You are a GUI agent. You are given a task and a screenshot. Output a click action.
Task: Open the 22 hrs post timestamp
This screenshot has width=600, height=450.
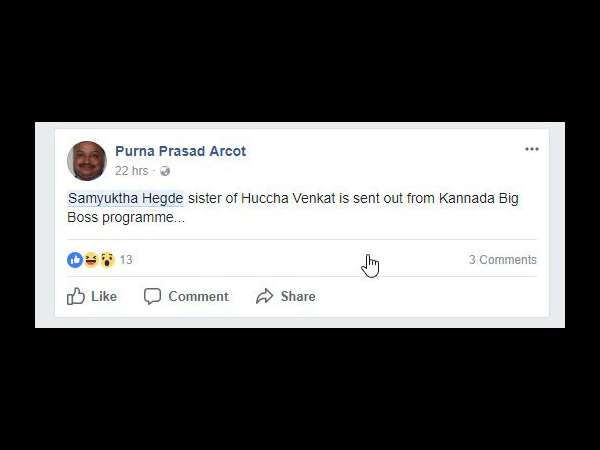pyautogui.click(x=131, y=171)
